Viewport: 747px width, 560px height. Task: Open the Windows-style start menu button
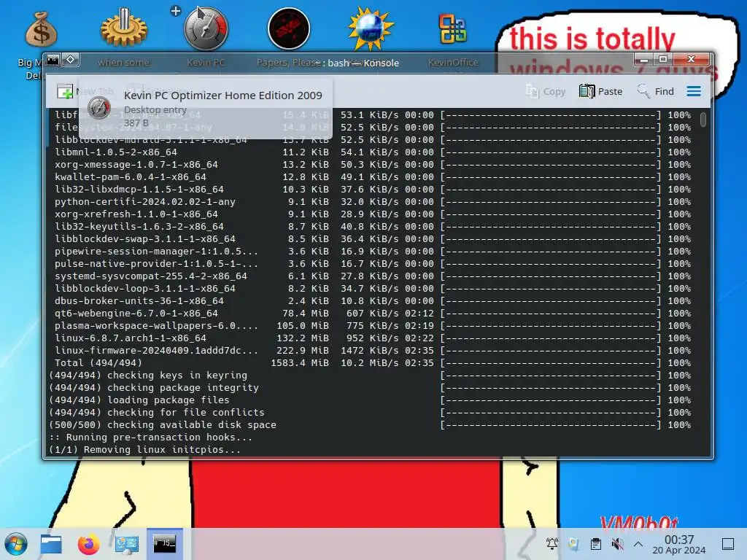coord(16,544)
